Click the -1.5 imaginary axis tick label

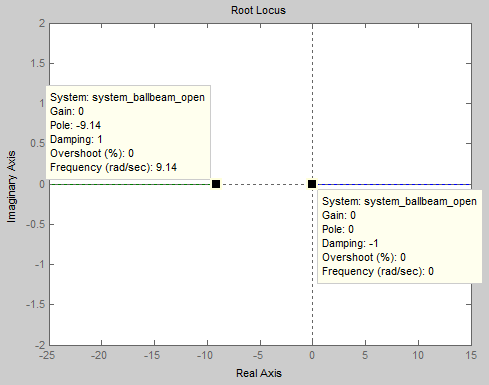(x=35, y=304)
